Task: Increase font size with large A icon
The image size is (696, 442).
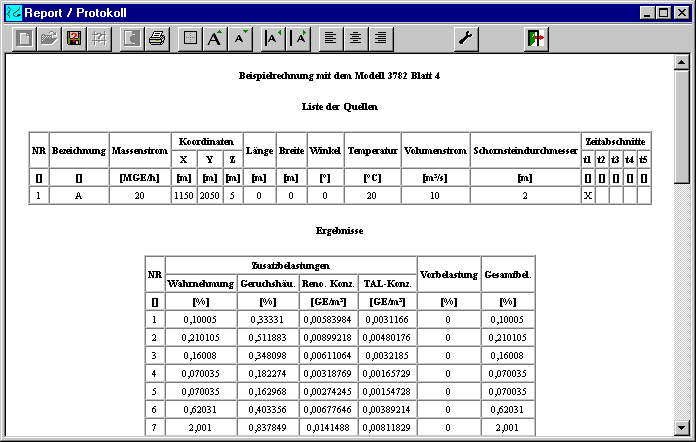Action: 215,39
